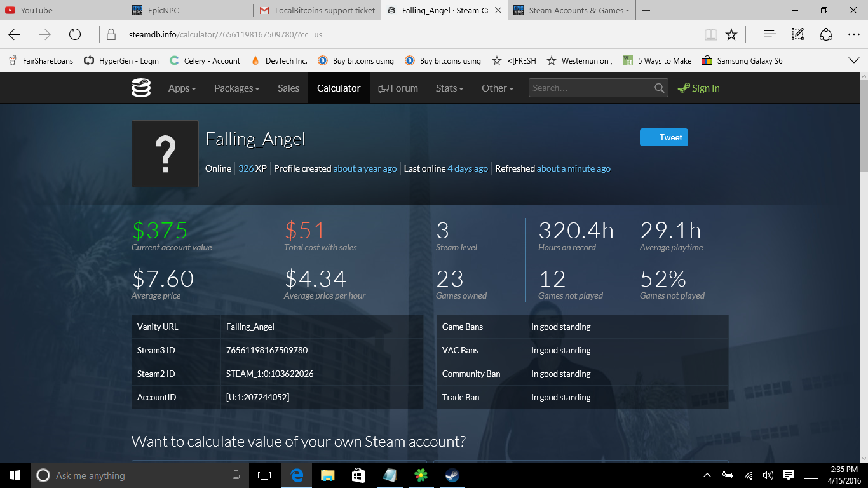Open the Edge Hub icon
868x488 pixels.
click(x=770, y=34)
